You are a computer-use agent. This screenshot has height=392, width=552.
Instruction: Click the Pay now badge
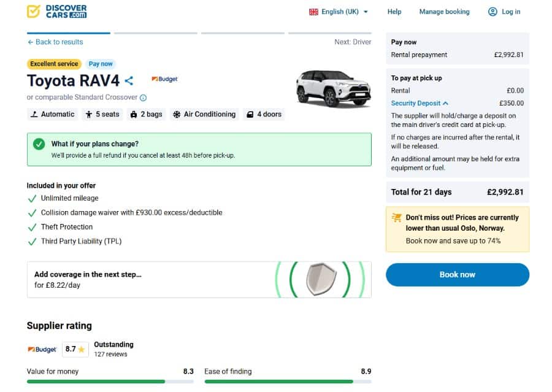point(101,64)
